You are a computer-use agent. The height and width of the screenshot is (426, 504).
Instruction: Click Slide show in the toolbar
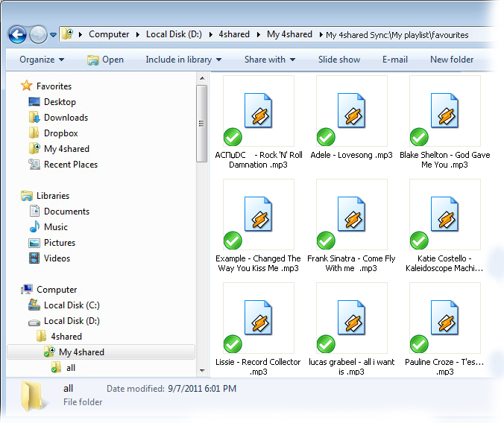pos(339,60)
